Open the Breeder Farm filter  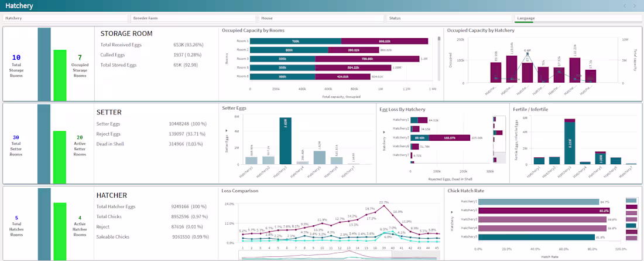click(x=194, y=19)
